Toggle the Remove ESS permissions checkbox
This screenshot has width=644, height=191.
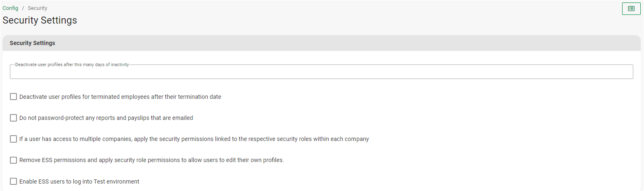click(x=14, y=160)
